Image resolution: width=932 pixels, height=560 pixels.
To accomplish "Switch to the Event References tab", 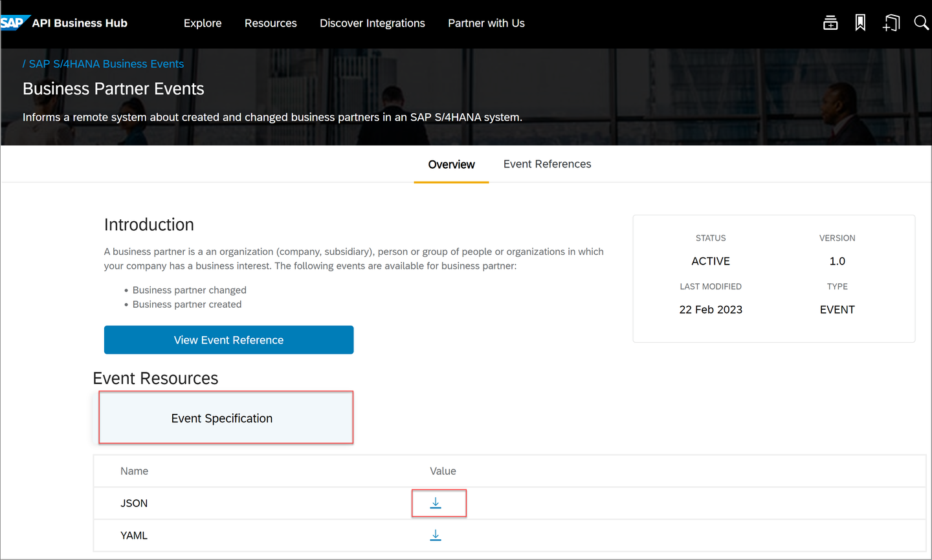I will pos(548,164).
